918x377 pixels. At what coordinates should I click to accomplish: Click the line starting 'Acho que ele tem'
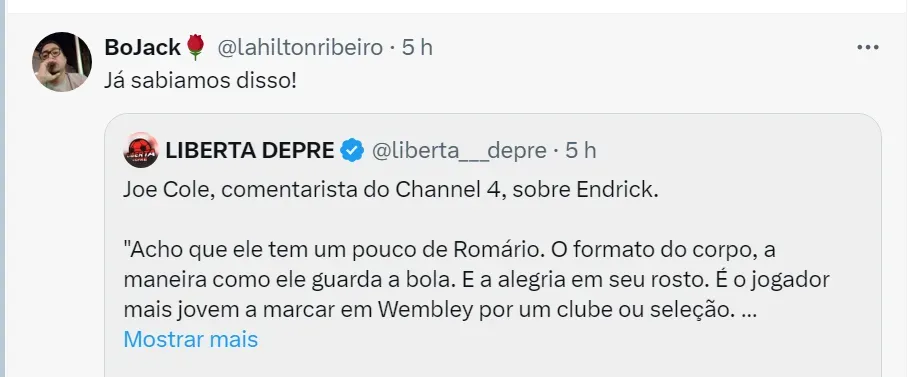(x=450, y=250)
